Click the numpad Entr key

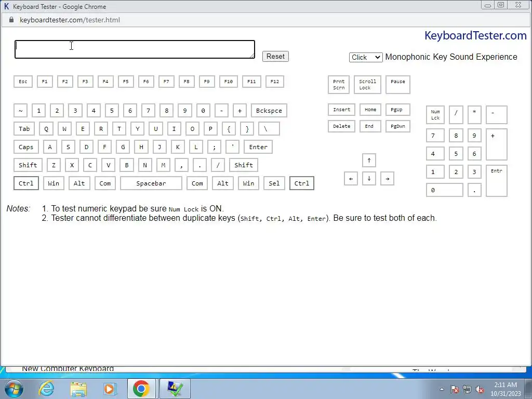click(x=496, y=181)
